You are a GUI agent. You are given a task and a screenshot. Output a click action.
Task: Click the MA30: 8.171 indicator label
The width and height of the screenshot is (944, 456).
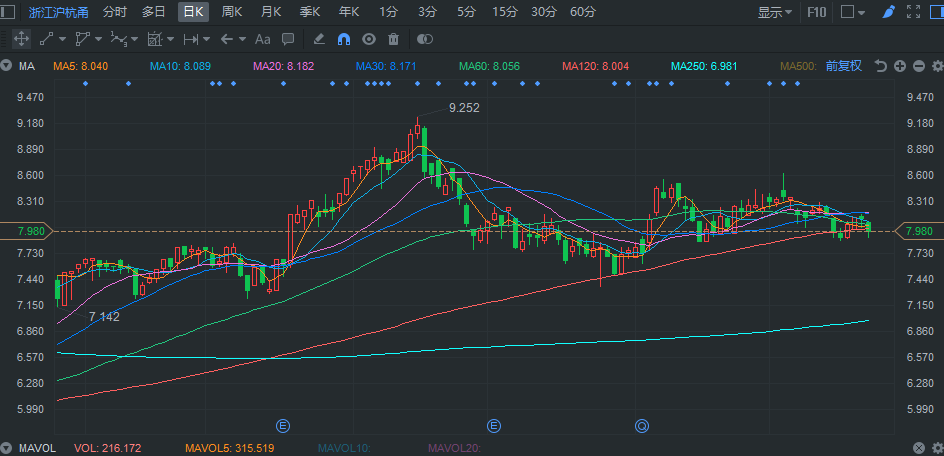pyautogui.click(x=386, y=66)
